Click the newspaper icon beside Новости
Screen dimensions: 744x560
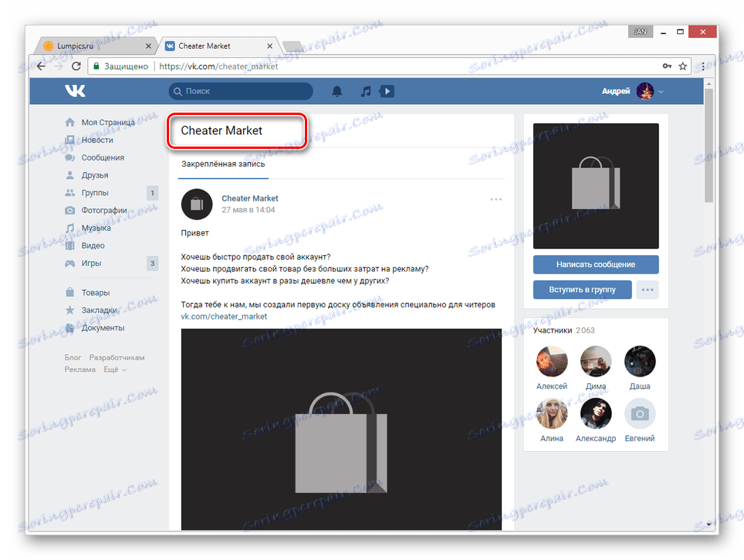pos(69,140)
